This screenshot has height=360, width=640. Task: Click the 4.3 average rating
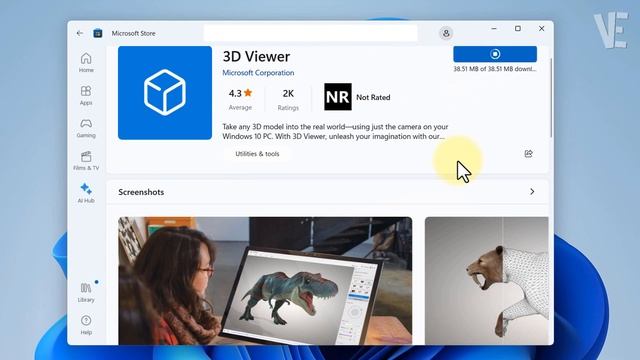pyautogui.click(x=240, y=99)
